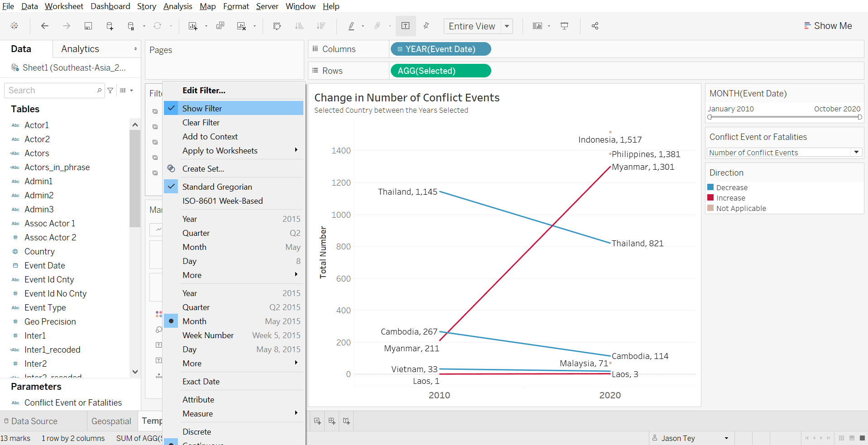
Task: Open Presentation Mode from the toolbar
Action: [x=564, y=26]
